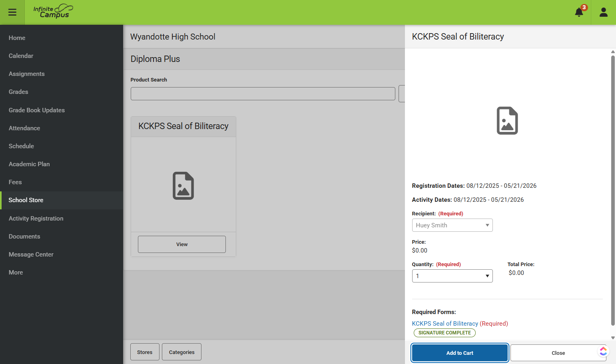The width and height of the screenshot is (616, 364).
Task: Click the scrollbar up arrow in detail panel
Action: [613, 52]
